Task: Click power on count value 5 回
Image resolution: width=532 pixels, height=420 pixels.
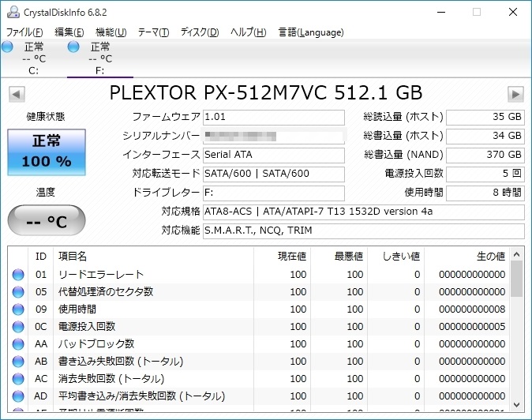Action: point(485,174)
